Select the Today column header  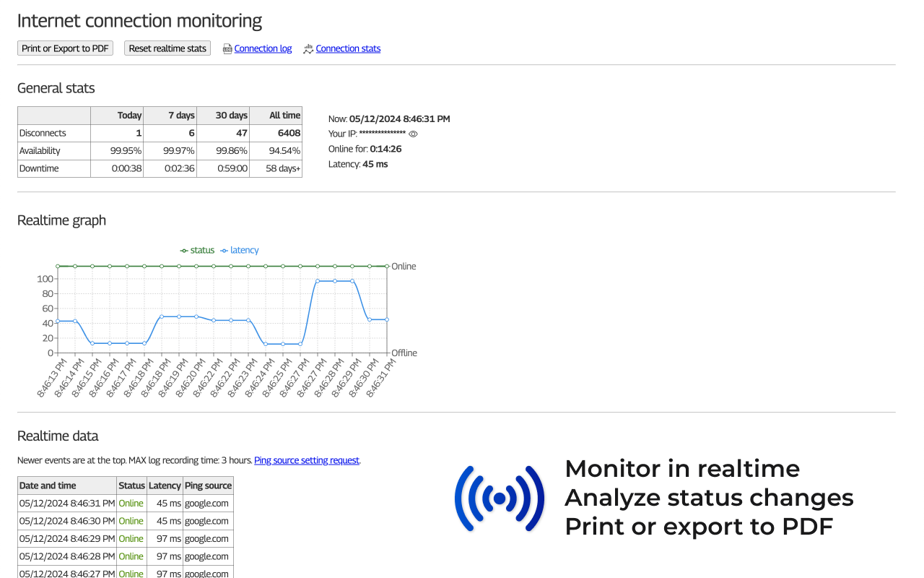(130, 115)
